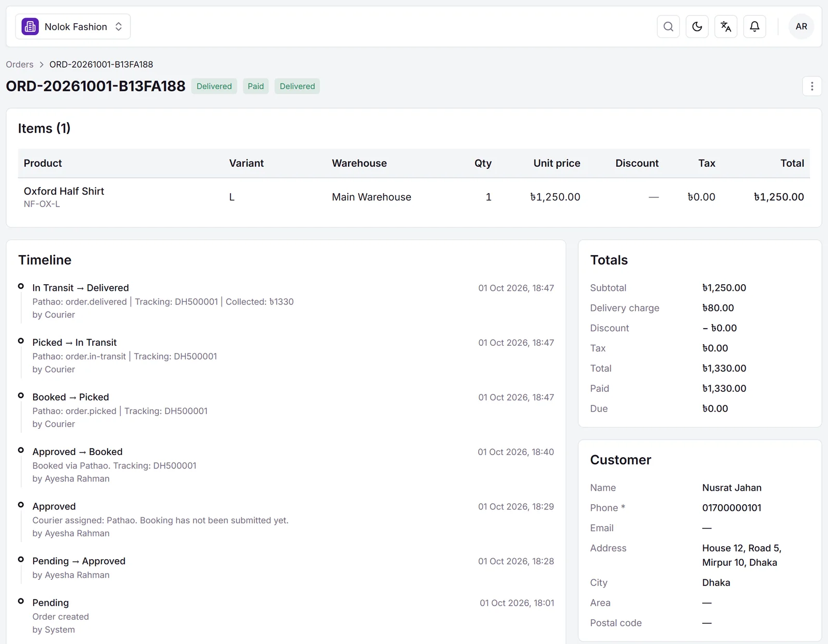828x644 pixels.
Task: Open notifications bell icon
Action: click(755, 26)
